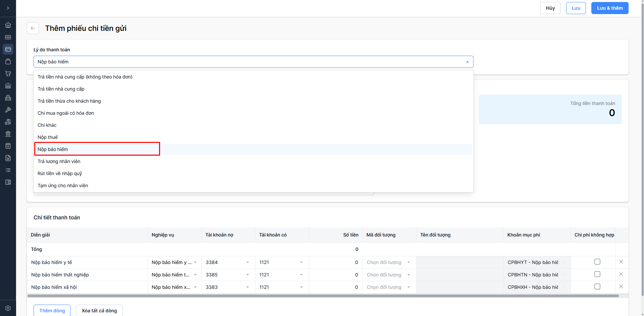The image size is (644, 316).
Task: Open the shopping bag icon in sidebar
Action: click(x=8, y=61)
